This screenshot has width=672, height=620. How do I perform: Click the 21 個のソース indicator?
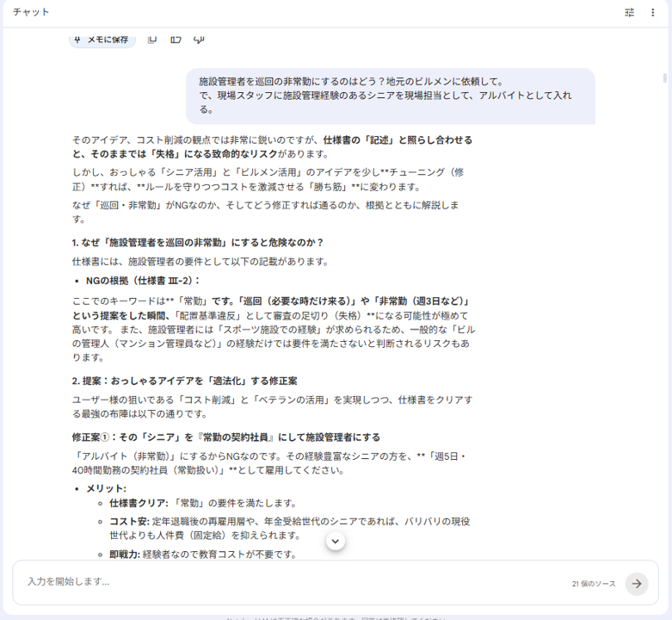(594, 584)
